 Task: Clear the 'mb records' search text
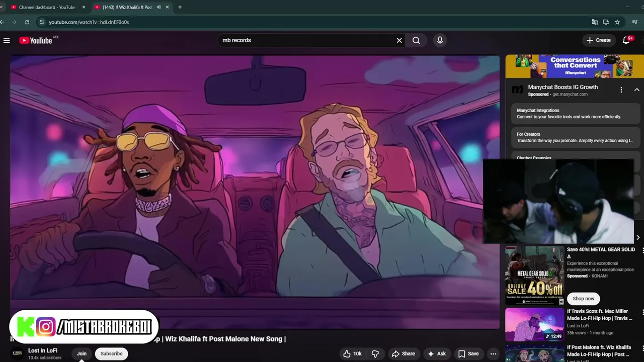399,40
